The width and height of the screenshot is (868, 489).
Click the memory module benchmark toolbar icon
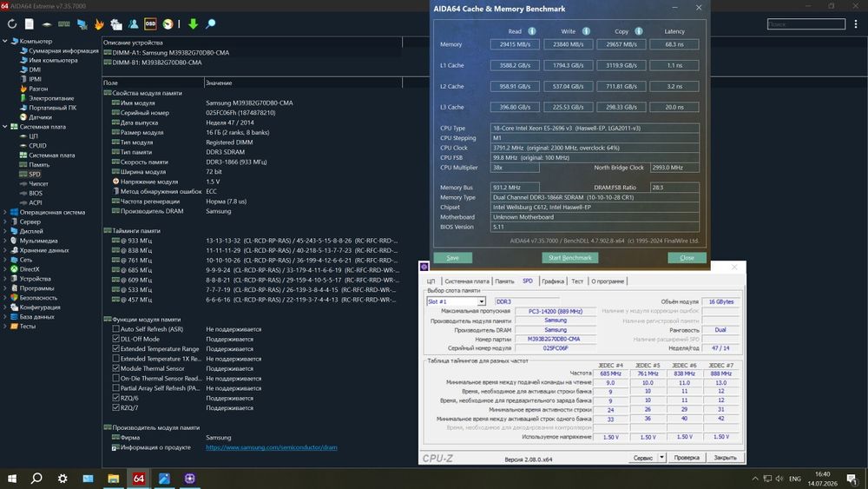(x=64, y=23)
